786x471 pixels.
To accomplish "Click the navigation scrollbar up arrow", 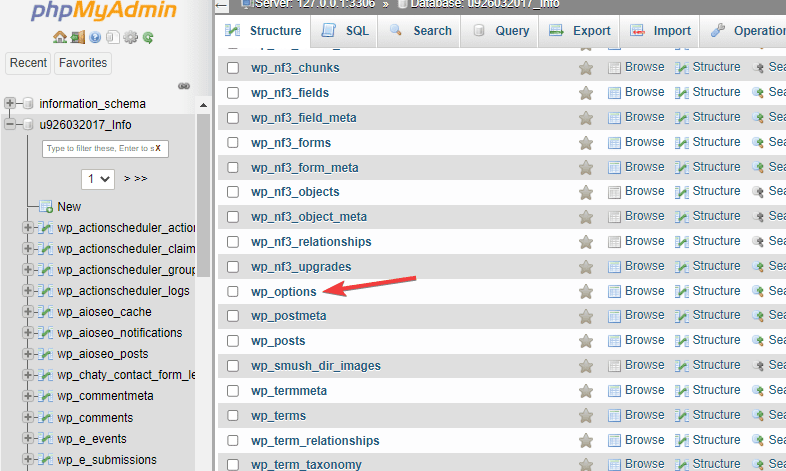I will tap(203, 105).
